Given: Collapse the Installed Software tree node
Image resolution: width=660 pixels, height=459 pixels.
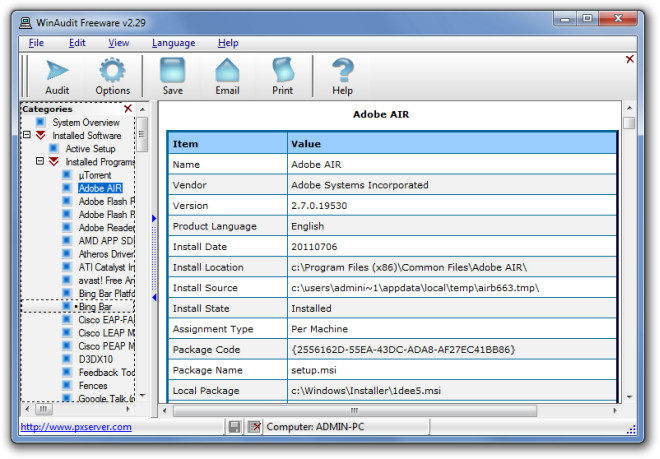Looking at the screenshot, I should (x=27, y=135).
